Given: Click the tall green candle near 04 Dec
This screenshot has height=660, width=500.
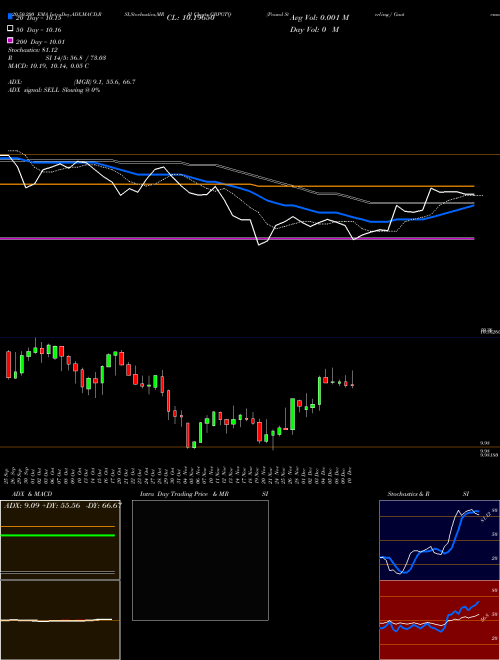Looking at the screenshot, I should click(319, 391).
